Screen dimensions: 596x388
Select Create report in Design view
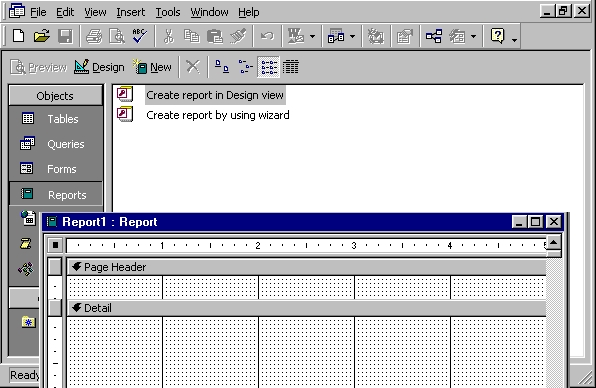point(215,95)
